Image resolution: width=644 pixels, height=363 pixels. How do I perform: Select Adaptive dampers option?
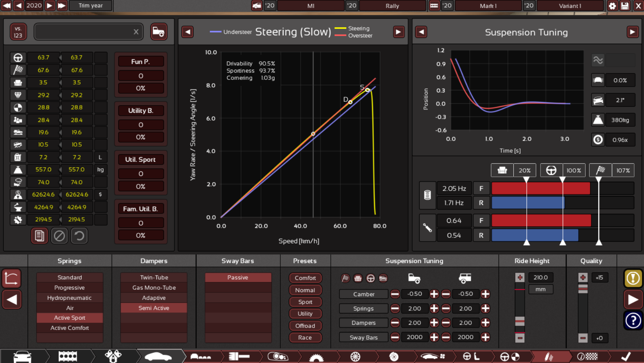tap(154, 298)
